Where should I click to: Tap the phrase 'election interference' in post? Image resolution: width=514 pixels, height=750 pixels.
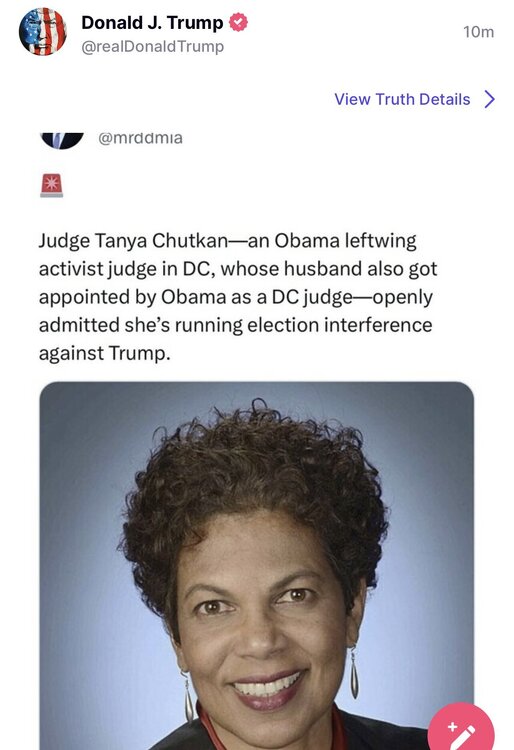339,325
